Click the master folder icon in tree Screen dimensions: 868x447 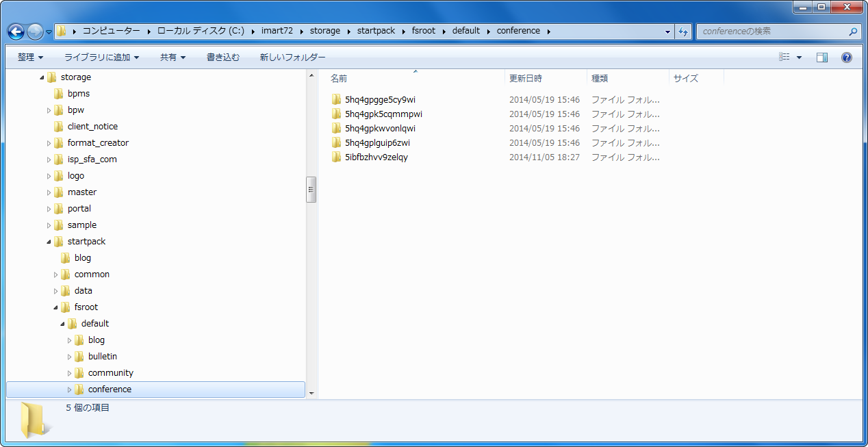click(59, 192)
